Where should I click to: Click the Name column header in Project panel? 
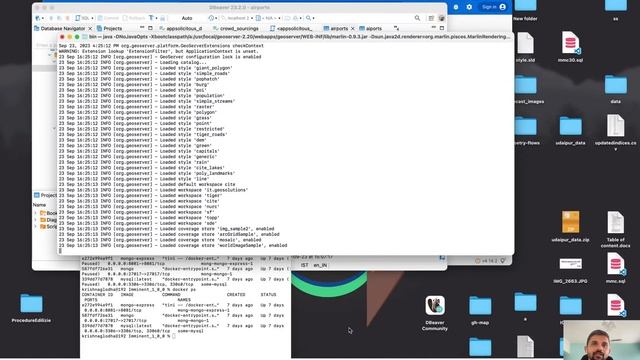point(40,204)
